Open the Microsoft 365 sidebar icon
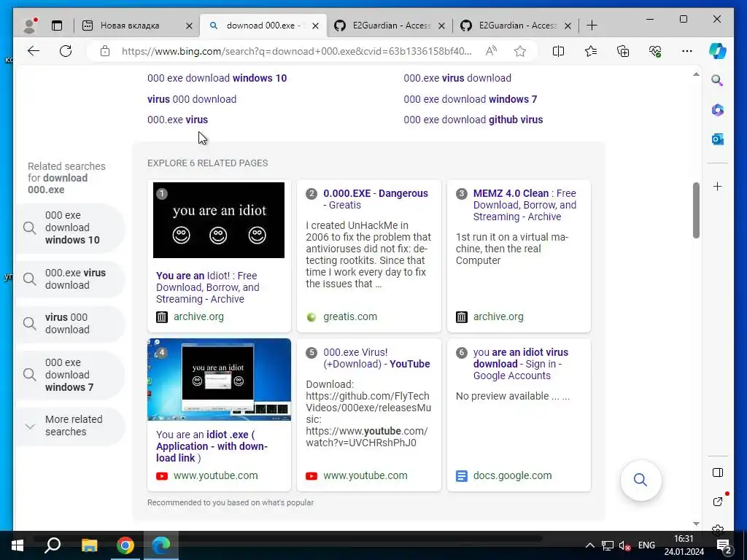Viewport: 747px width, 560px height. point(718,110)
